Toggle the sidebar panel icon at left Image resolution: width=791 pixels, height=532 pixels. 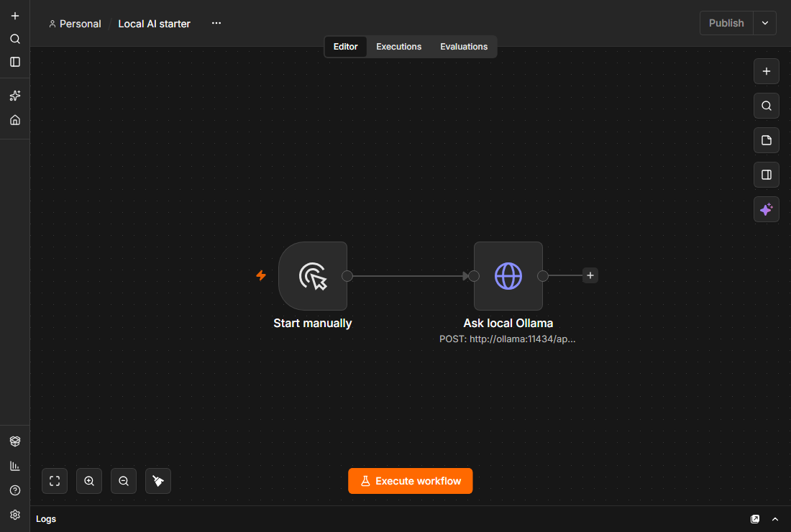pyautogui.click(x=15, y=62)
